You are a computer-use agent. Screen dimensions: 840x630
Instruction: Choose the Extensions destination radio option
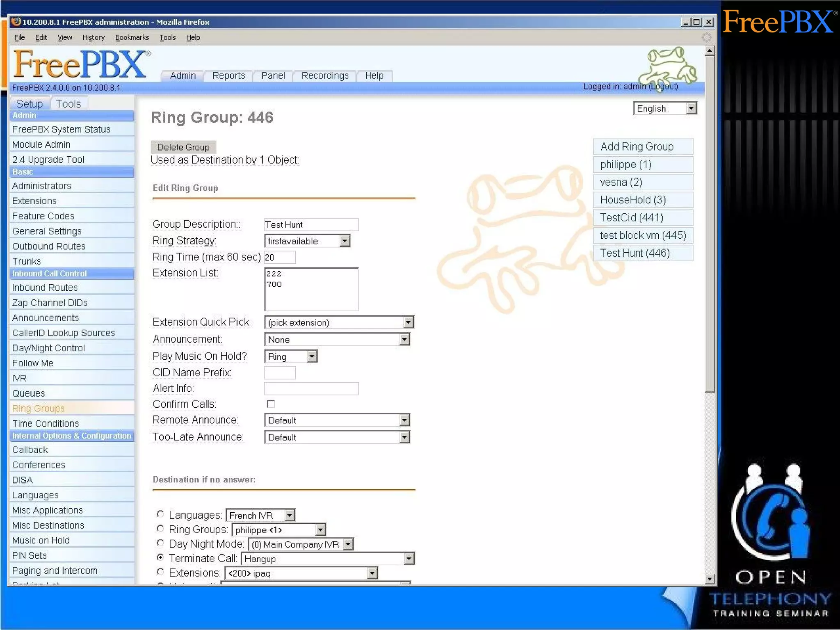160,572
